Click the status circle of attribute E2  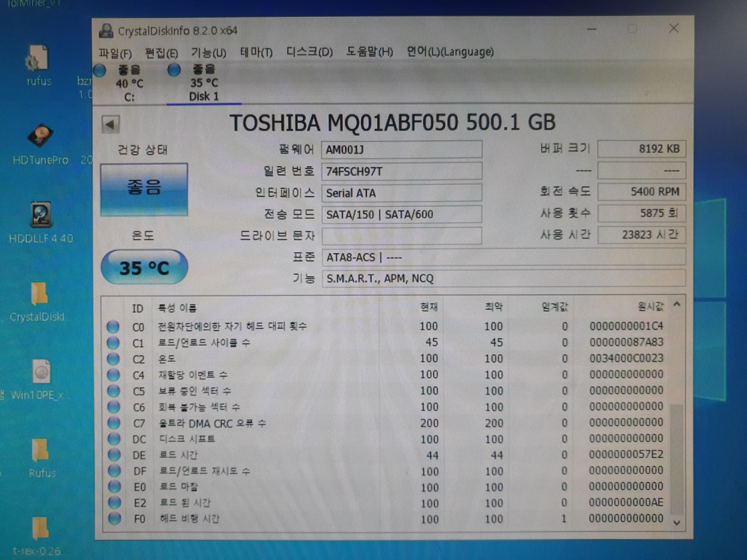pos(115,503)
